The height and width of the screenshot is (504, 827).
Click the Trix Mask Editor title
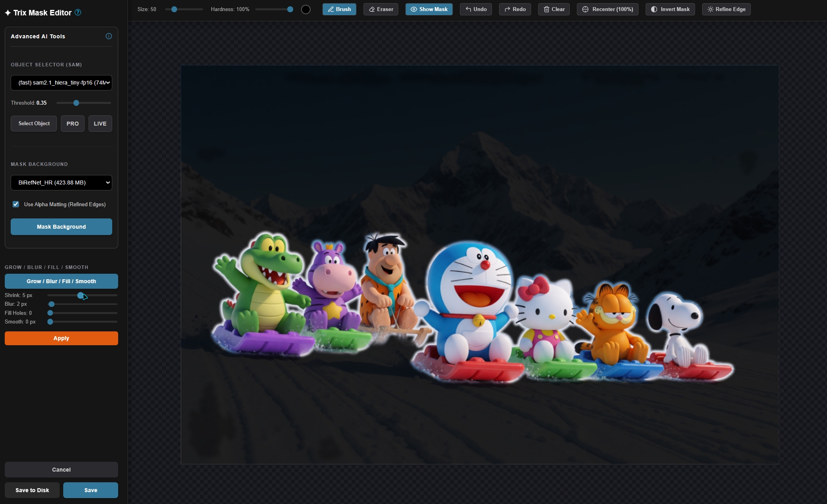[x=42, y=13]
